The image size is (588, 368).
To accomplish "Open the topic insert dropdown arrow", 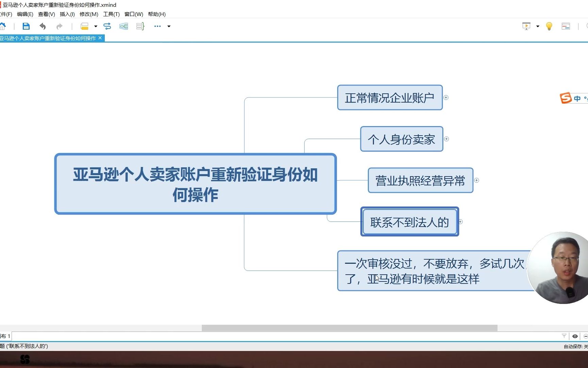I will (96, 26).
